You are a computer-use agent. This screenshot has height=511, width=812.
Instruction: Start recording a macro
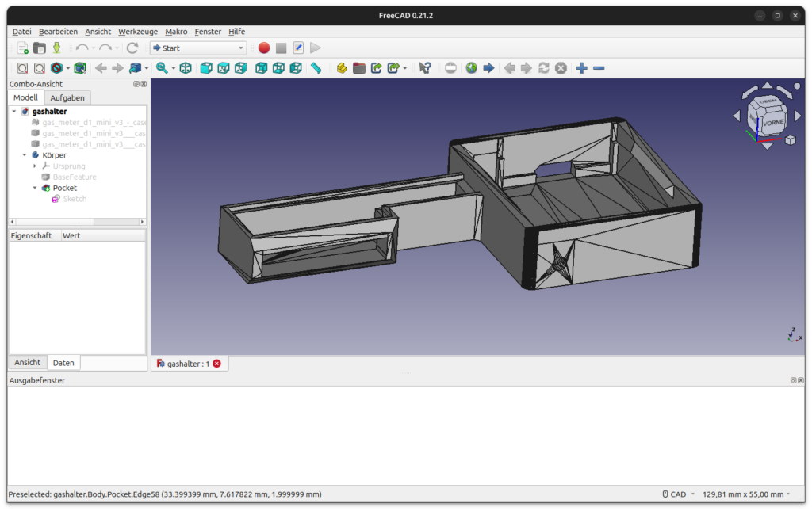click(x=263, y=48)
